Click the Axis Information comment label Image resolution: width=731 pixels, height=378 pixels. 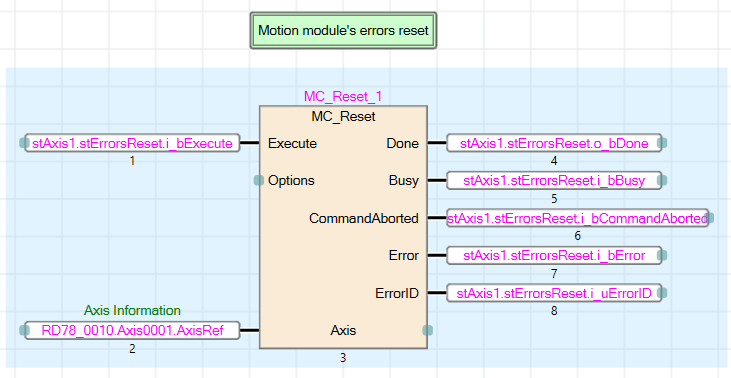click(x=132, y=310)
